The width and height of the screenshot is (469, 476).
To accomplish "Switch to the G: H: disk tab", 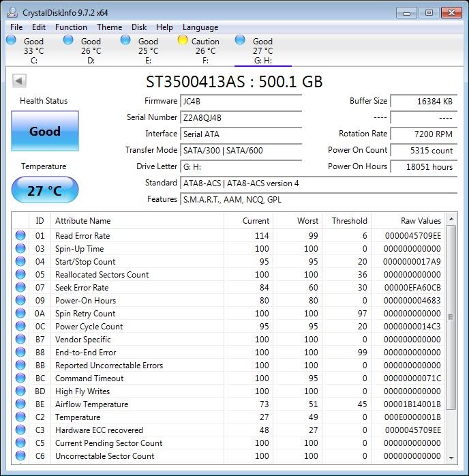I will coord(262,50).
